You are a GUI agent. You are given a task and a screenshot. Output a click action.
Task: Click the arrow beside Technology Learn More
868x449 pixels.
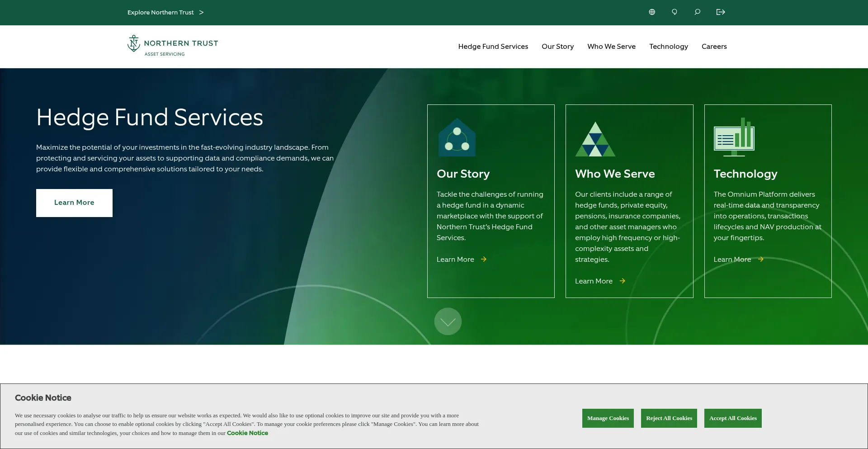(x=761, y=259)
